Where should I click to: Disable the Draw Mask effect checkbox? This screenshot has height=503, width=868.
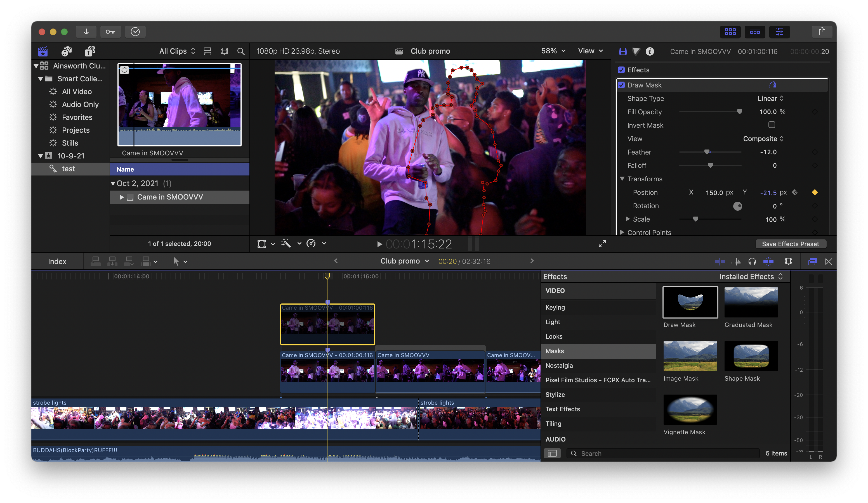pos(621,85)
